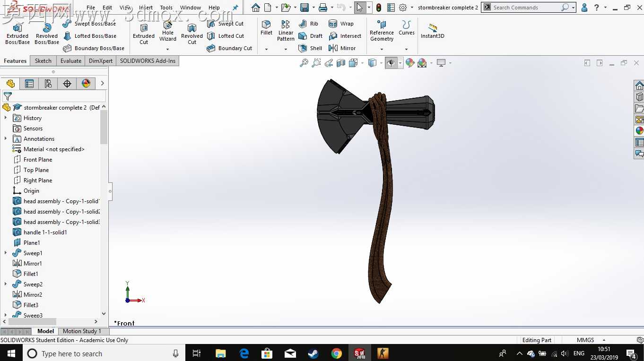
Task: Toggle the Hide/Show Items eye button
Action: point(391,63)
